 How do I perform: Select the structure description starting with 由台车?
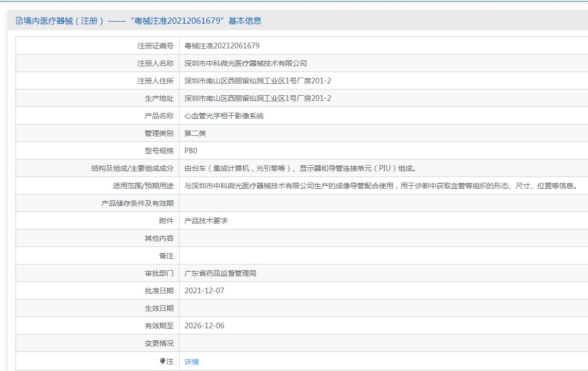click(301, 168)
